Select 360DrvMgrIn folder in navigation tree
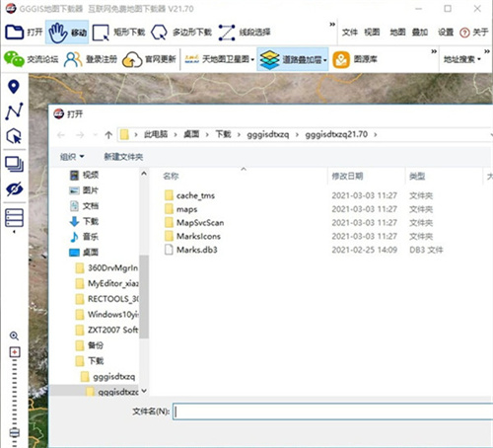The width and height of the screenshot is (493, 448). click(106, 267)
